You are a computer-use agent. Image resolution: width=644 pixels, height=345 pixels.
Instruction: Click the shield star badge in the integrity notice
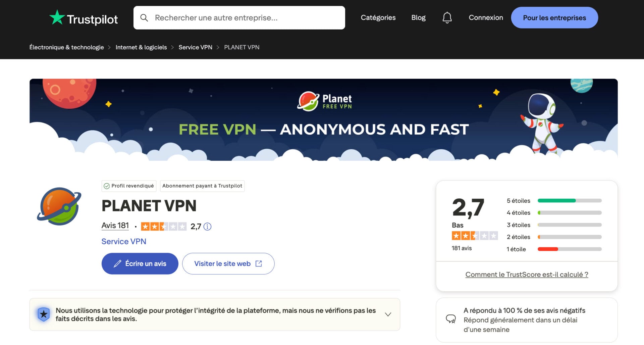pos(43,314)
